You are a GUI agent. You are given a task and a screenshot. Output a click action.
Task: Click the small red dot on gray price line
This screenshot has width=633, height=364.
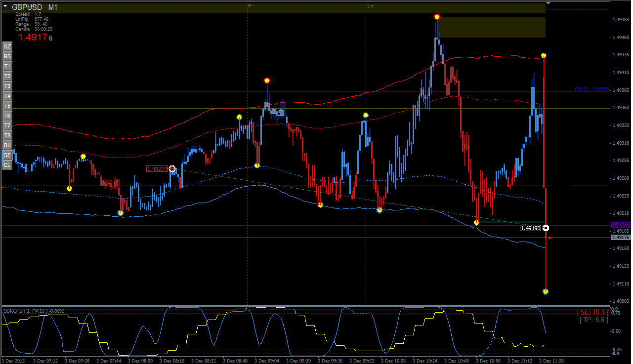[x=550, y=238]
